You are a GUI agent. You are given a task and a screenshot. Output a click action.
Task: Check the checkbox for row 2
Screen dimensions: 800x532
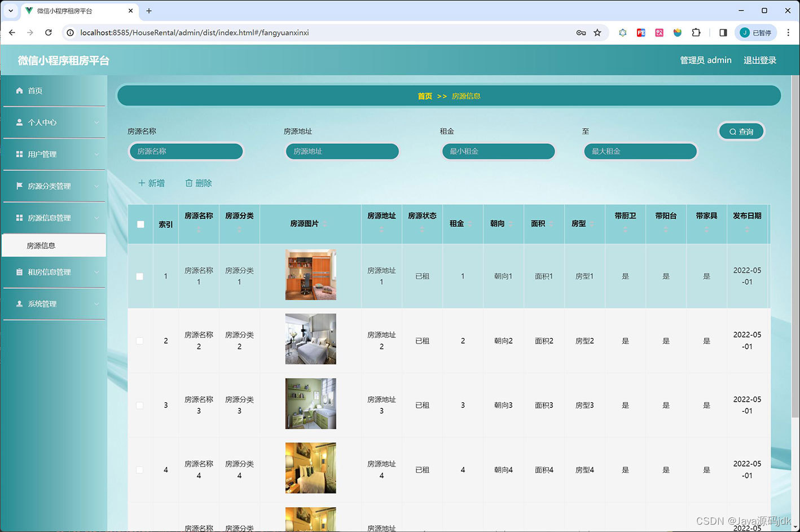pyautogui.click(x=140, y=341)
